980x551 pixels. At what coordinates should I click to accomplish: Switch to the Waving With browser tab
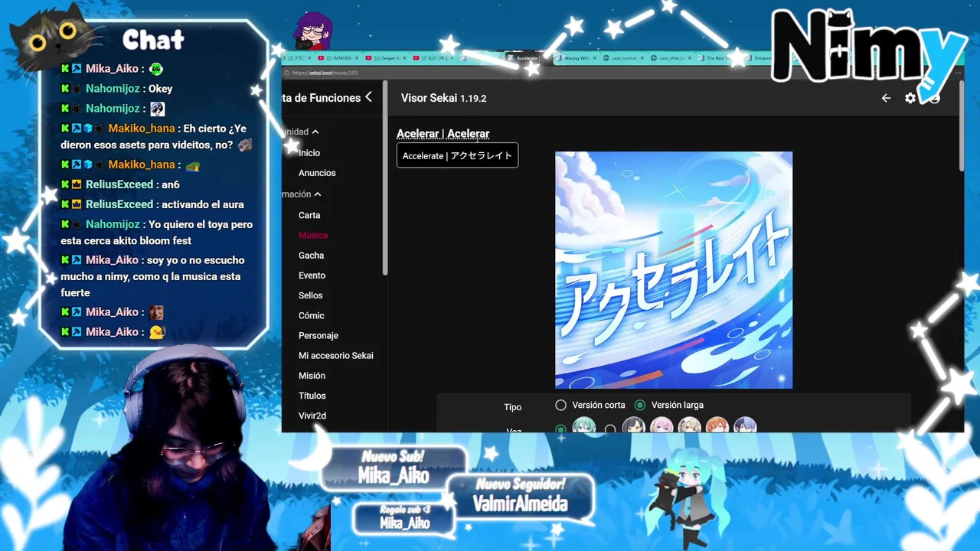(x=574, y=58)
